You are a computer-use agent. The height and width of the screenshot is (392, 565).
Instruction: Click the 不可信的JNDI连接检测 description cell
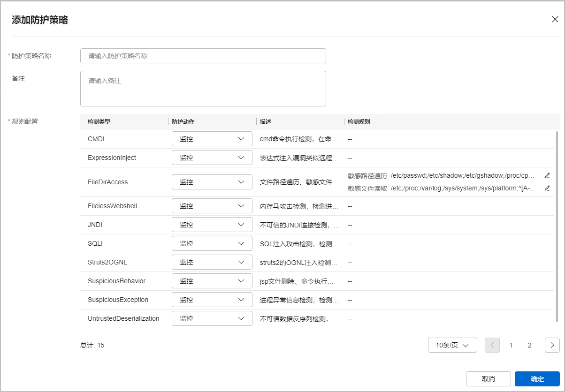[x=298, y=225]
